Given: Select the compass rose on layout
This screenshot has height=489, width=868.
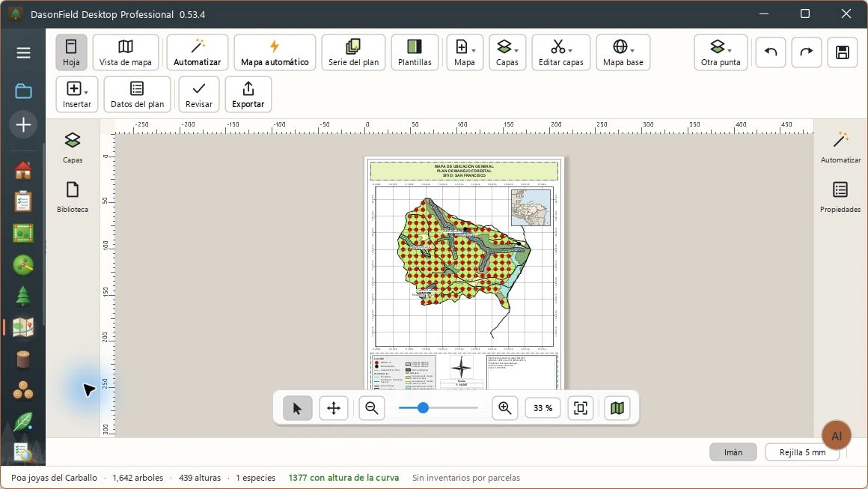Looking at the screenshot, I should point(461,367).
